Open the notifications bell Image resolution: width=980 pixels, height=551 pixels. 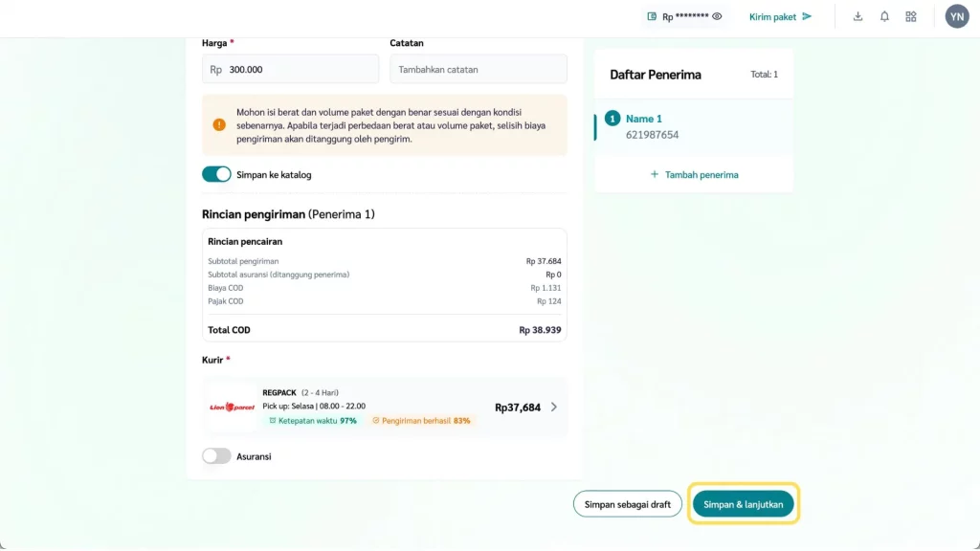tap(884, 16)
